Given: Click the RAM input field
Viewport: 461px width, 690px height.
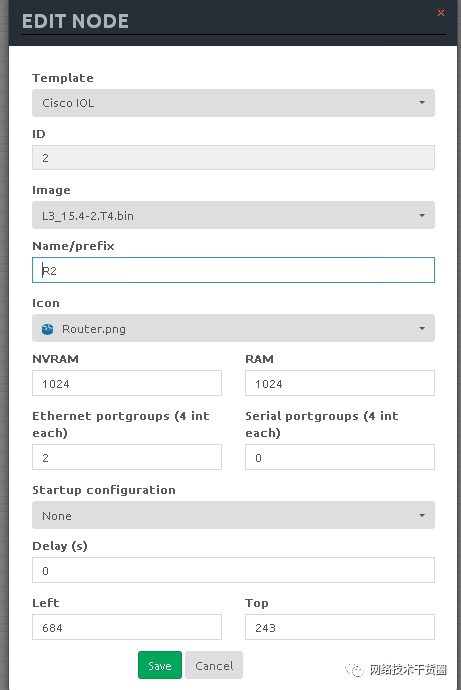Looking at the screenshot, I should point(340,383).
